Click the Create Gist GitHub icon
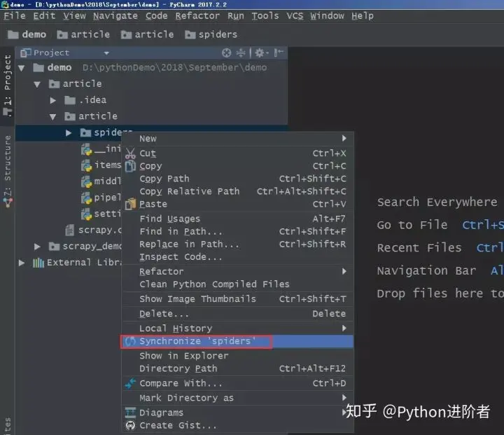Viewport: 504px width, 435px height. (x=130, y=425)
